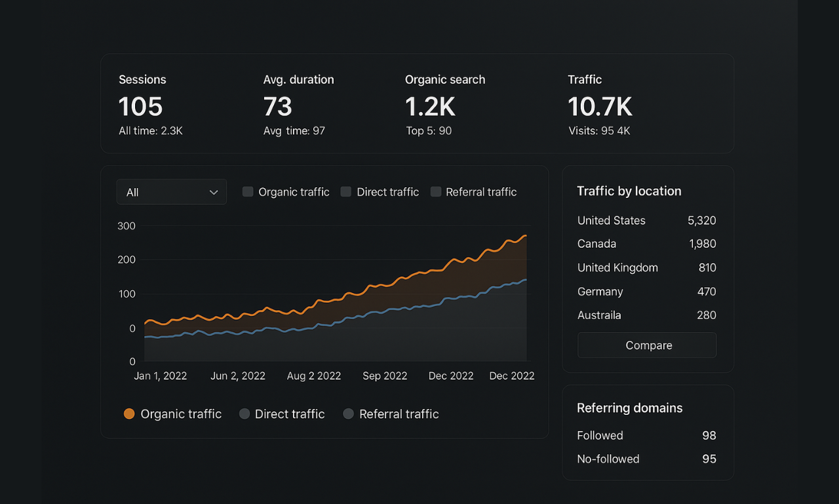Enable the Organic traffic checkbox

coord(248,192)
